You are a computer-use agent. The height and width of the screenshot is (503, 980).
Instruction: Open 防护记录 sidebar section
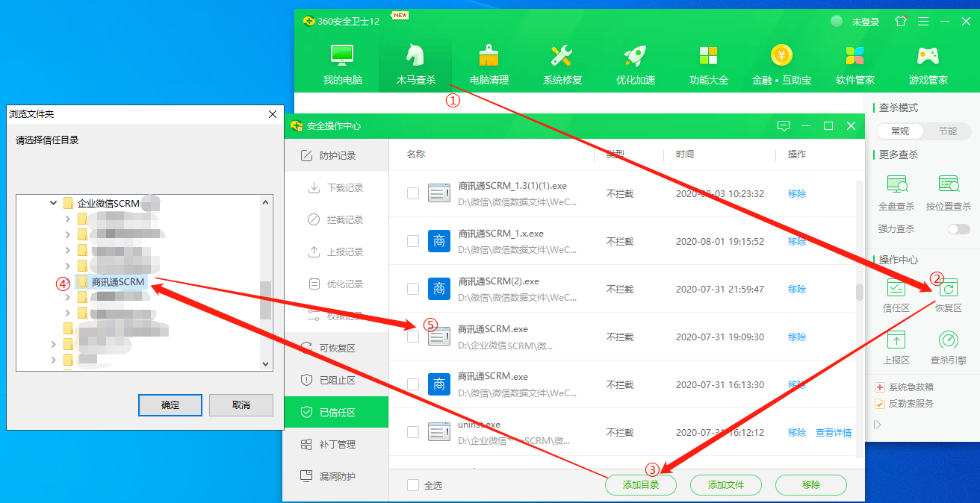[336, 155]
